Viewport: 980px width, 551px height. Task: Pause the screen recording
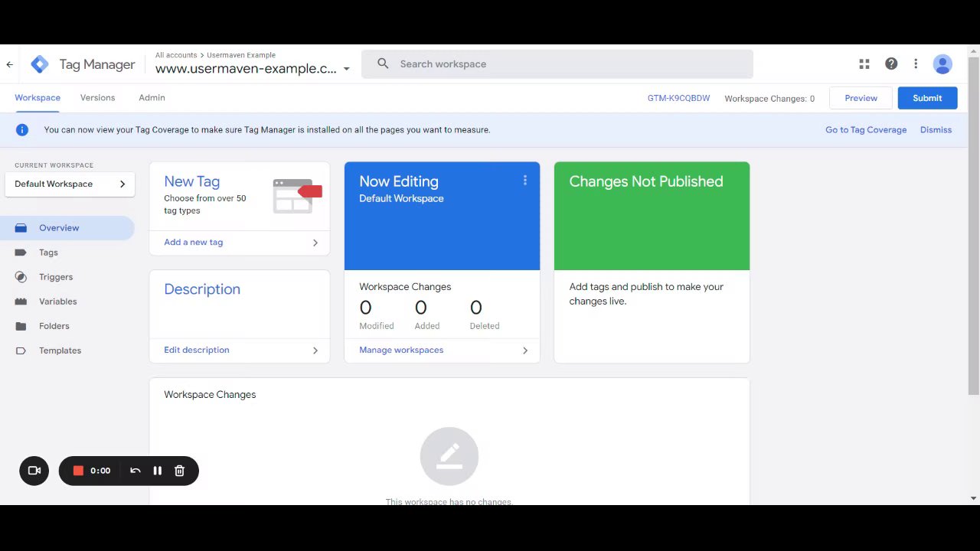coord(158,471)
